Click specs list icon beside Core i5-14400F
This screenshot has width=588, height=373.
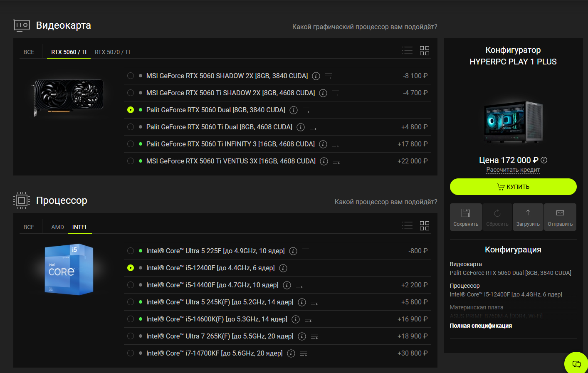coord(299,285)
